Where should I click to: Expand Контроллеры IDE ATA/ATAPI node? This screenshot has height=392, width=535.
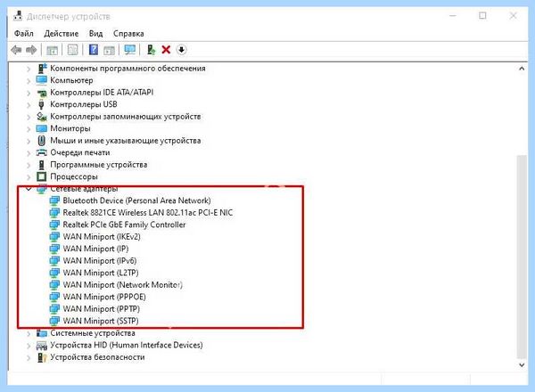click(29, 93)
